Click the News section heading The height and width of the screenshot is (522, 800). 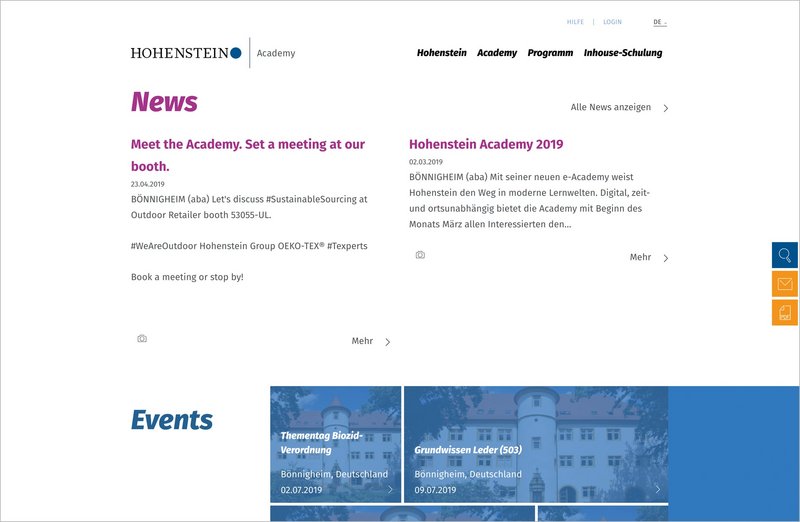(164, 102)
